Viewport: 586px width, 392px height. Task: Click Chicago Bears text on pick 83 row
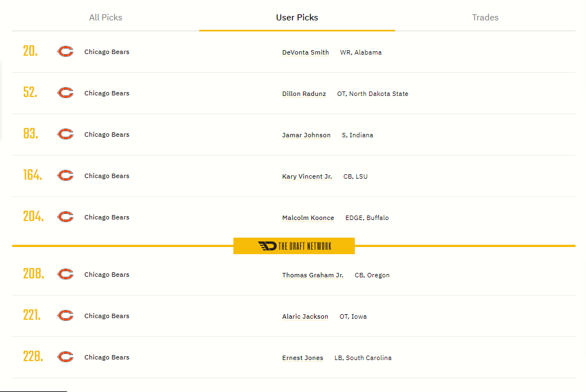[107, 135]
